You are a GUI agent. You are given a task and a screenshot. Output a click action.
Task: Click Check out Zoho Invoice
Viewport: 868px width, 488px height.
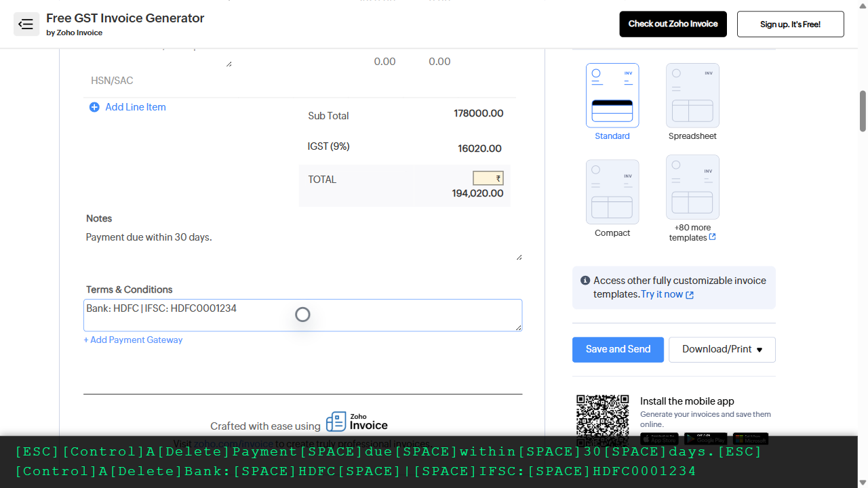(673, 24)
